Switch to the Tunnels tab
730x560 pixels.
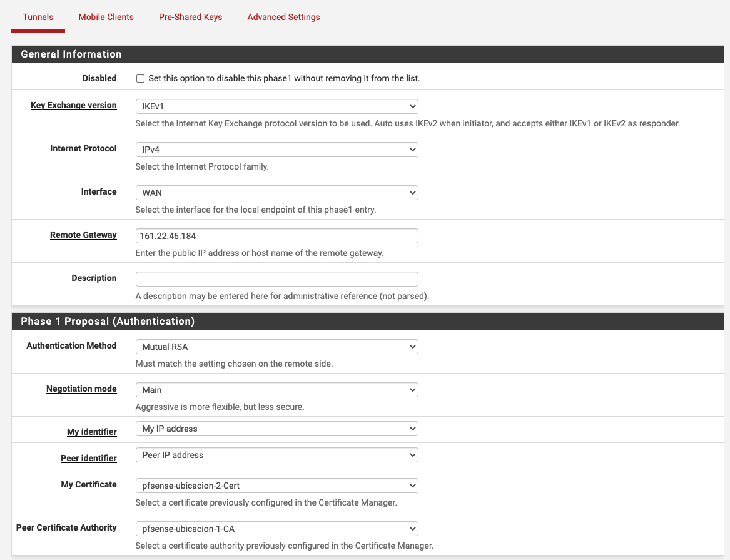coord(38,18)
